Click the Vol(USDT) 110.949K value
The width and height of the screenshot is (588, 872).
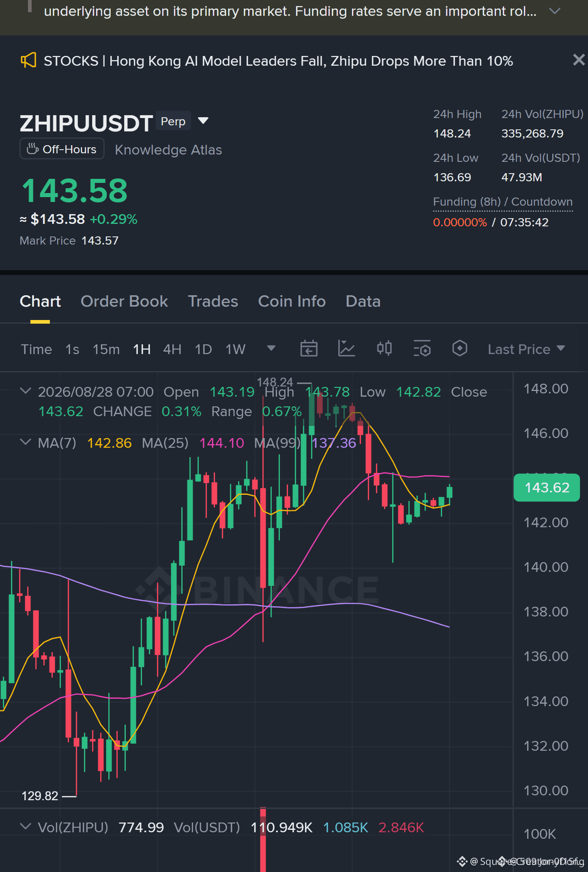(282, 827)
